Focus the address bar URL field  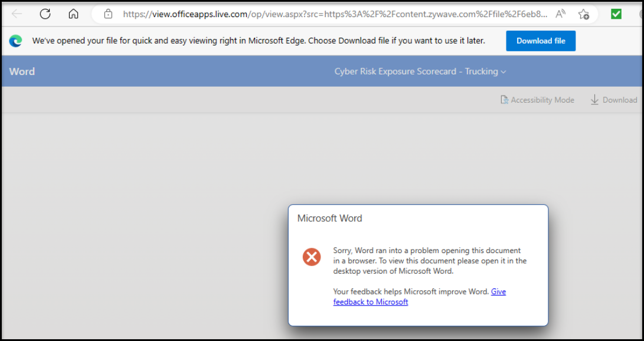(335, 14)
